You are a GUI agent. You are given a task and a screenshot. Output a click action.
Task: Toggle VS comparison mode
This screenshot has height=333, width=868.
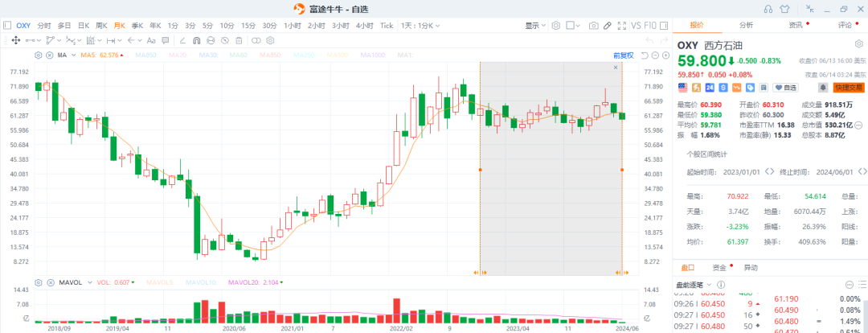[x=636, y=26]
